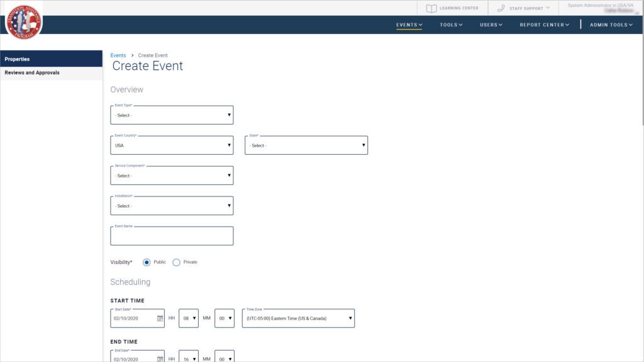Open the End Date calendar picker

point(160,358)
